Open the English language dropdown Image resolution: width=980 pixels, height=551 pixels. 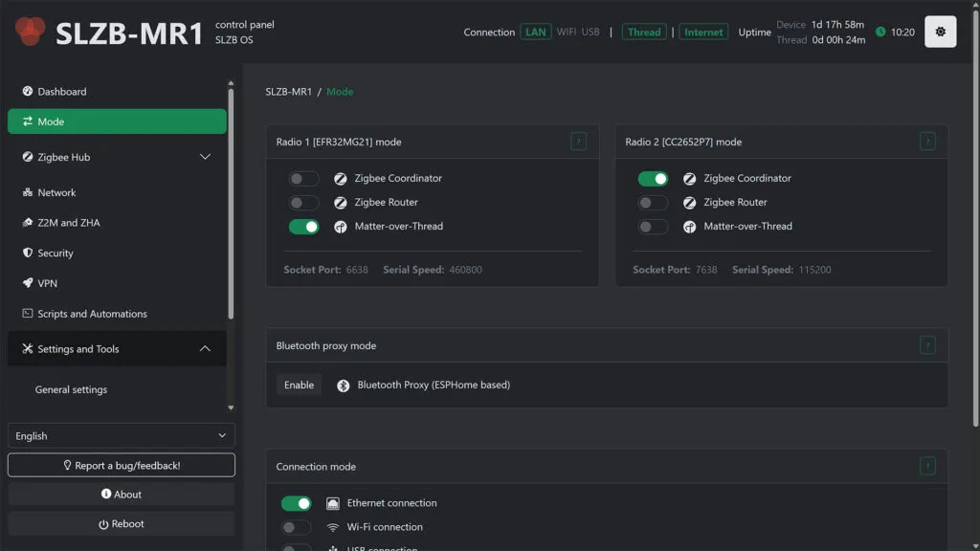tap(122, 435)
